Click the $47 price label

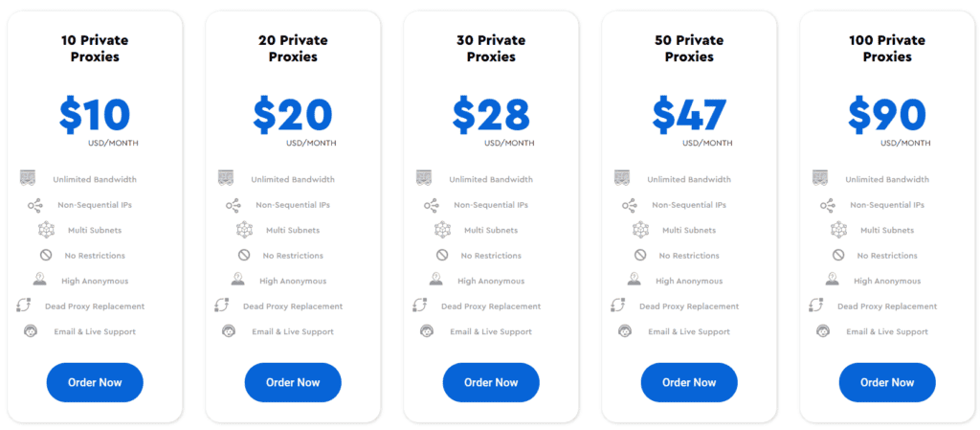point(689,115)
